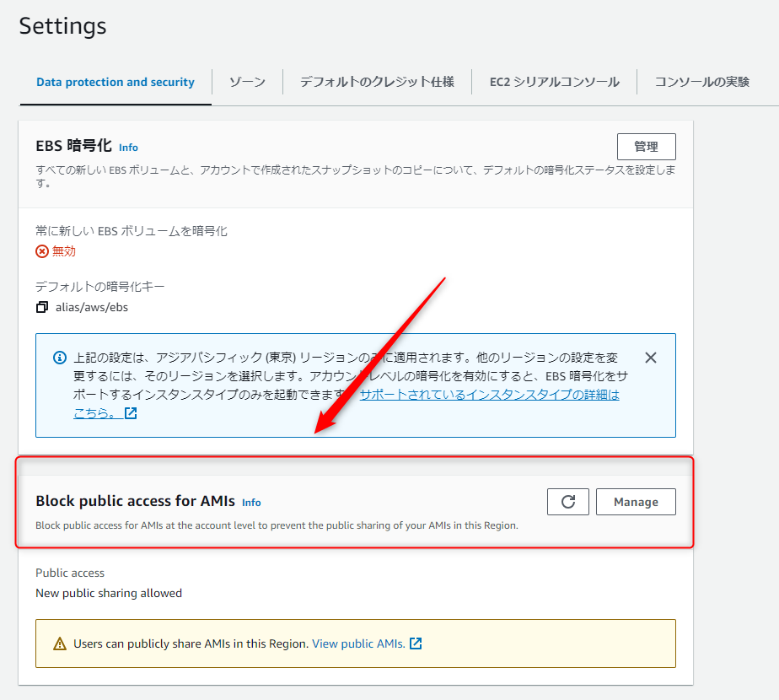Image resolution: width=779 pixels, height=700 pixels.
Task: Dismiss the region notice with the X
Action: [x=650, y=357]
